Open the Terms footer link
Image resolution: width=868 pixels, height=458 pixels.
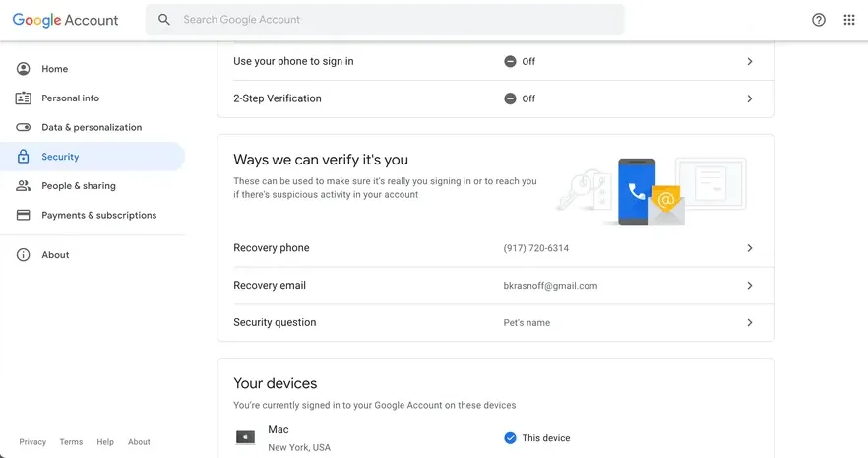[71, 442]
